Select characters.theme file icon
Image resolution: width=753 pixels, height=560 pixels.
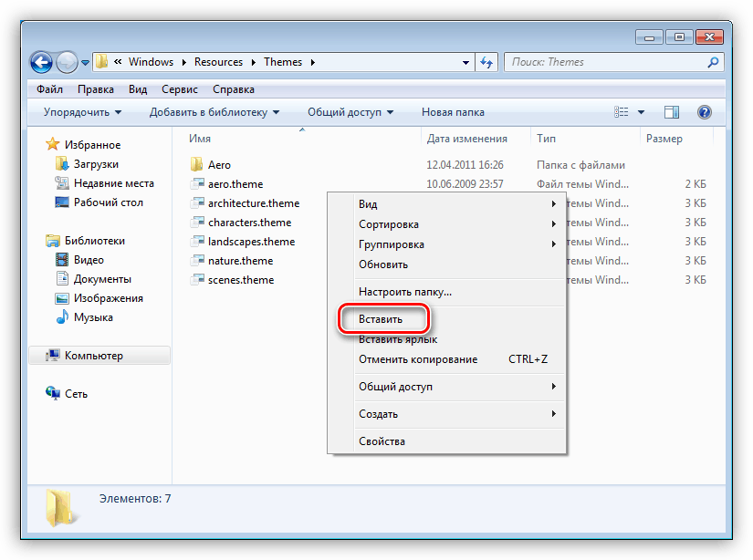point(197,223)
